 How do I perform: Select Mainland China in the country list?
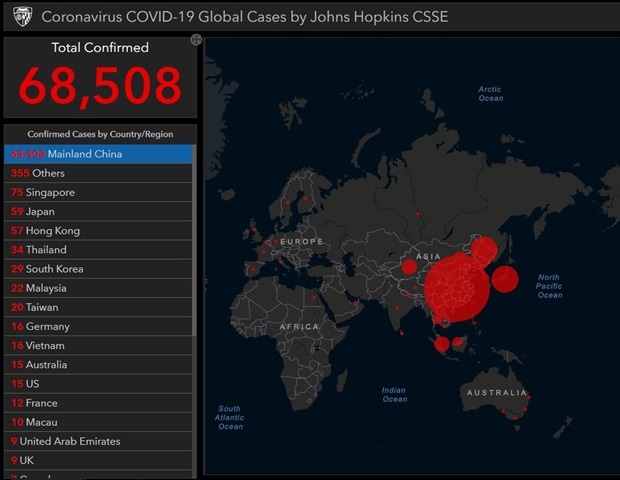coord(98,154)
